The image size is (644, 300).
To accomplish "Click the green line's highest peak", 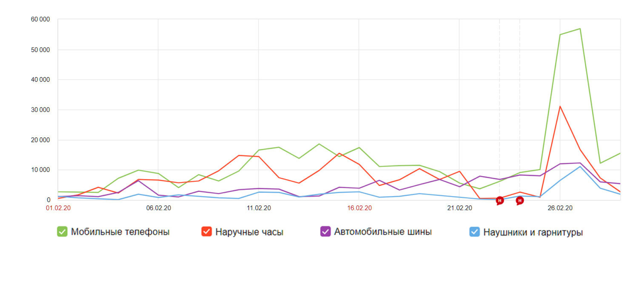I will click(x=580, y=29).
